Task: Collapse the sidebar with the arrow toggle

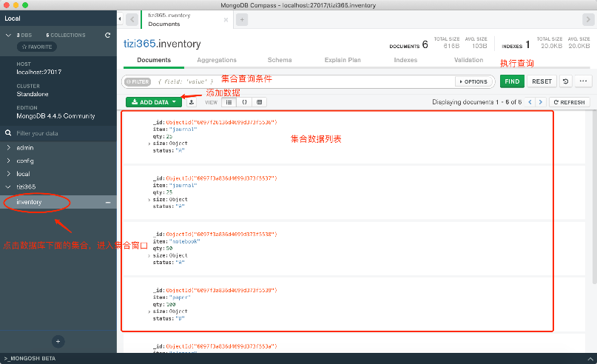Action: click(120, 19)
